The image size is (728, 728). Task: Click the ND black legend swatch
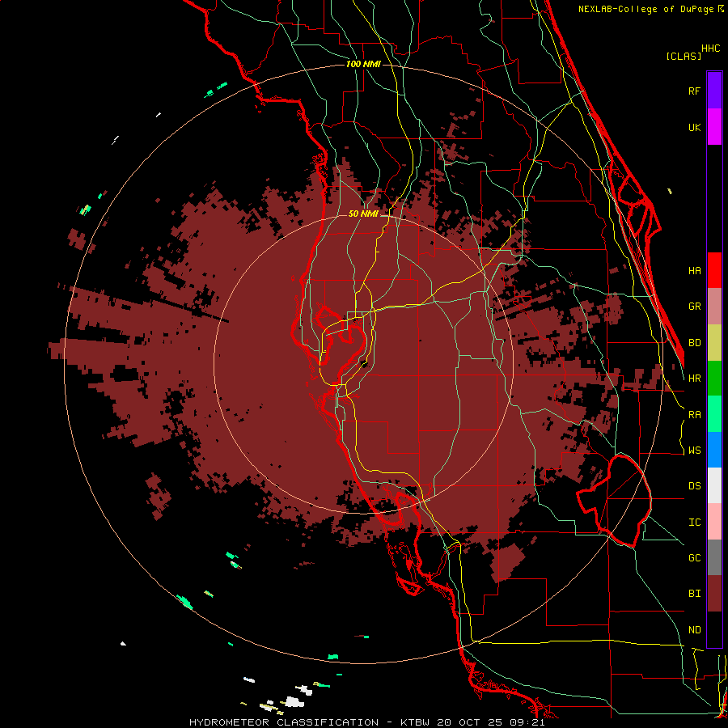click(714, 629)
